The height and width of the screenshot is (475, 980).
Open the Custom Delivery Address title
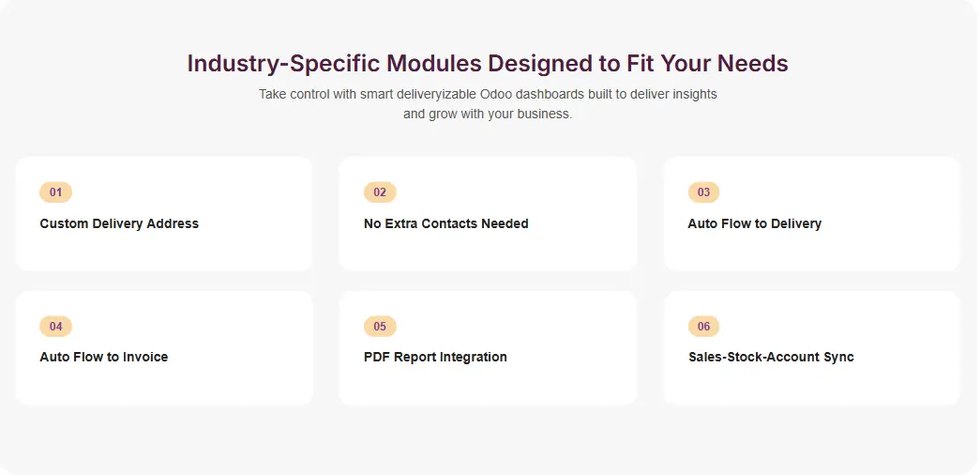119,223
